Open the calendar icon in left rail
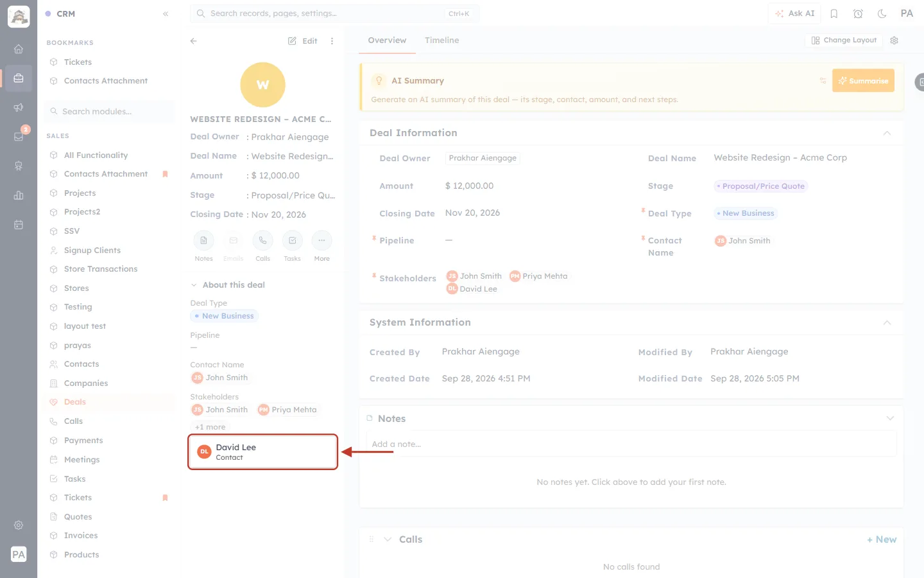924x578 pixels. 19,225
